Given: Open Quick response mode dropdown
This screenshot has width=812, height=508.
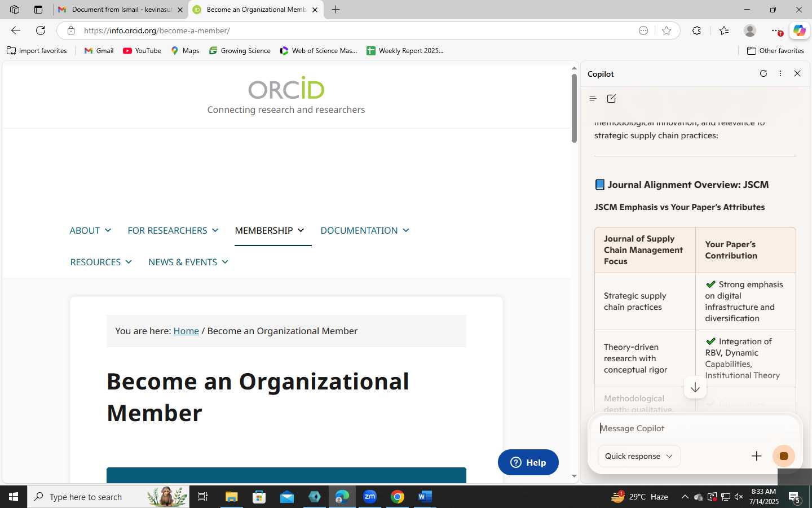Looking at the screenshot, I should click(639, 456).
